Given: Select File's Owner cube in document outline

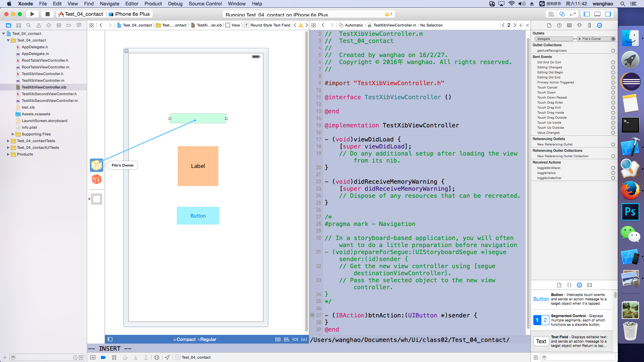Looking at the screenshot, I should [x=97, y=165].
